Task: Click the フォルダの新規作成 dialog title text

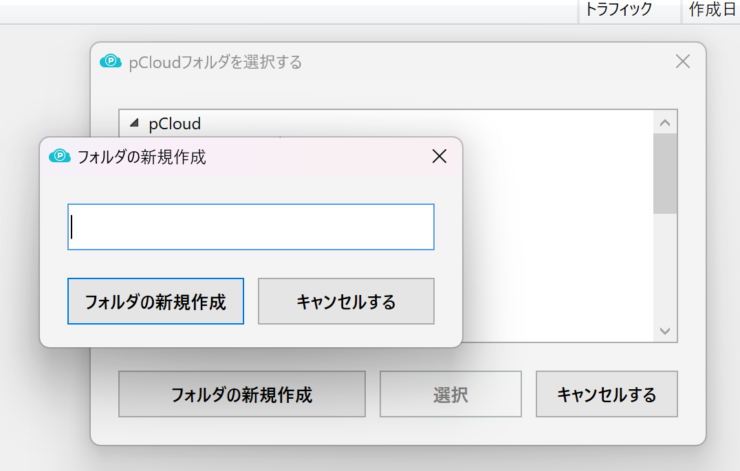Action: coord(142,157)
